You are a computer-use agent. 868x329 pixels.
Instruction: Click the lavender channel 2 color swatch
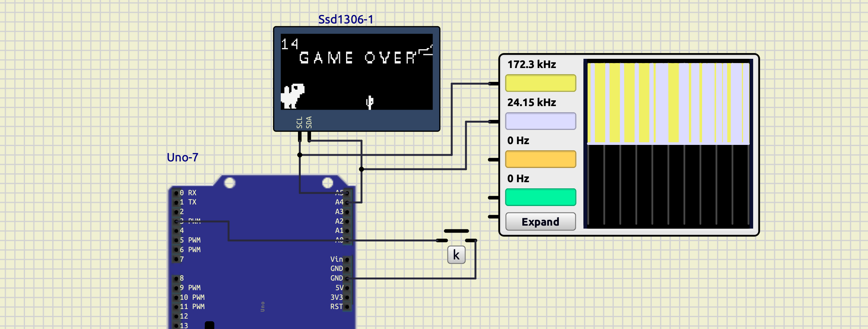tap(540, 121)
